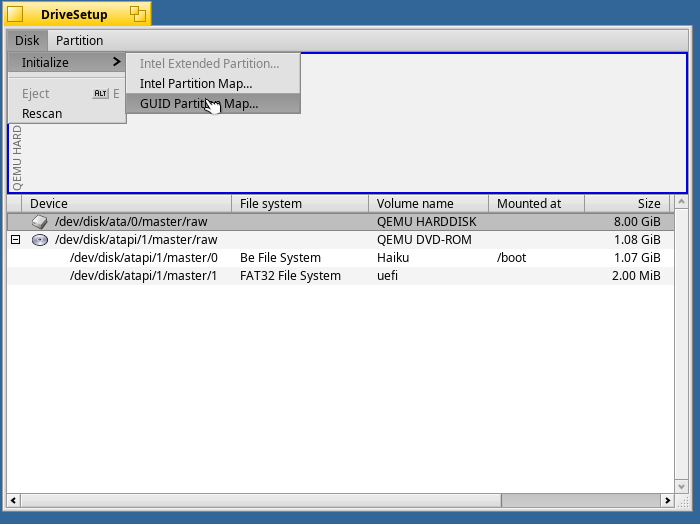Image resolution: width=700 pixels, height=527 pixels.
Task: Select the Haiku Be File System partition row
Action: tap(300, 258)
